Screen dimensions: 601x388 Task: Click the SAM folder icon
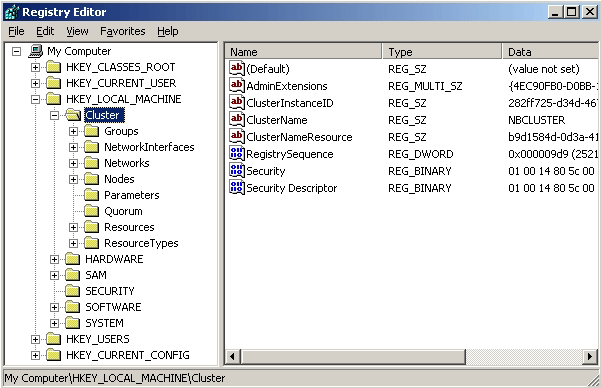(x=72, y=275)
